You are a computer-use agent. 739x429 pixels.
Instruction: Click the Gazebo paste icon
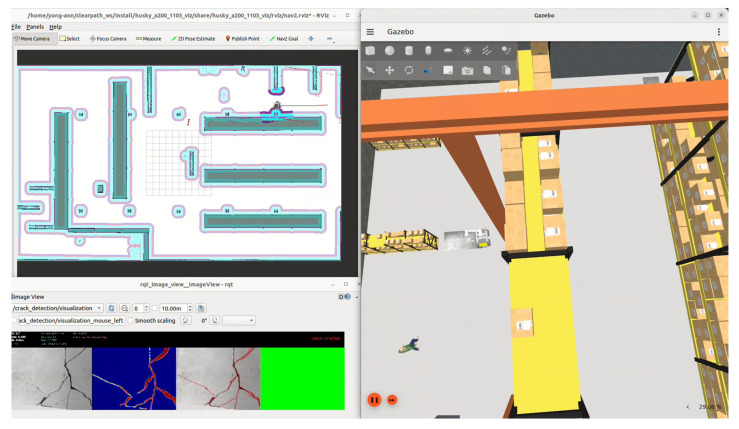[x=506, y=70]
